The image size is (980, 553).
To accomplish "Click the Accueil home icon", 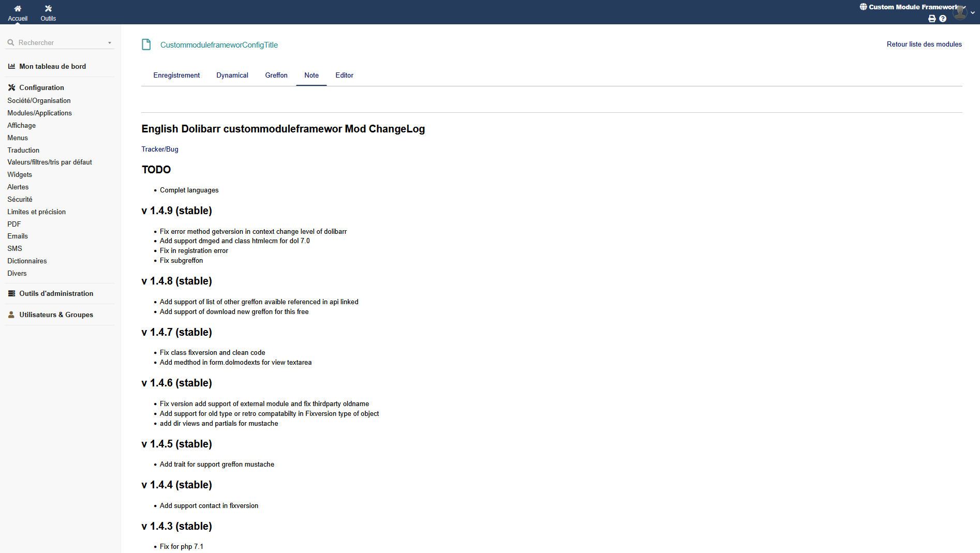I will (18, 8).
